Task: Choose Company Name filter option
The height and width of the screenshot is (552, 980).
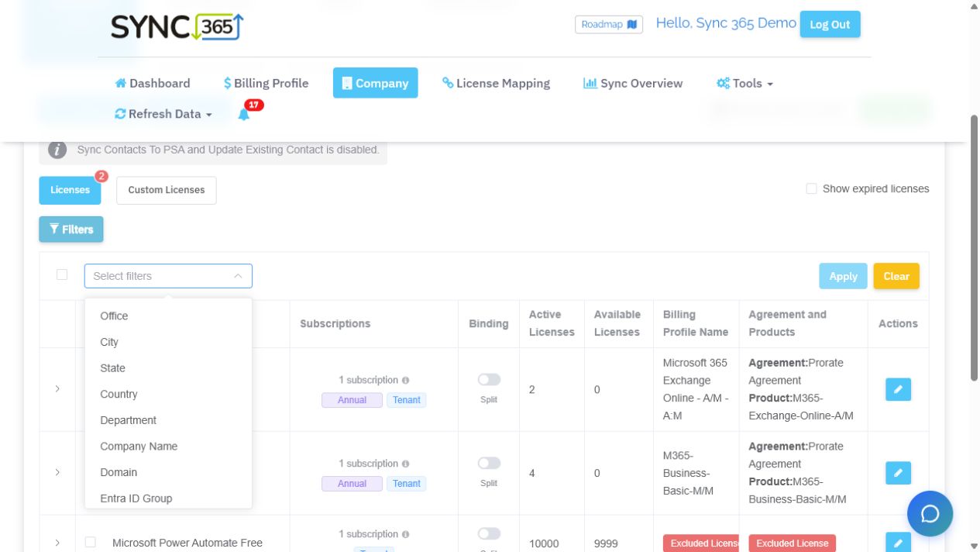Action: 168,447
